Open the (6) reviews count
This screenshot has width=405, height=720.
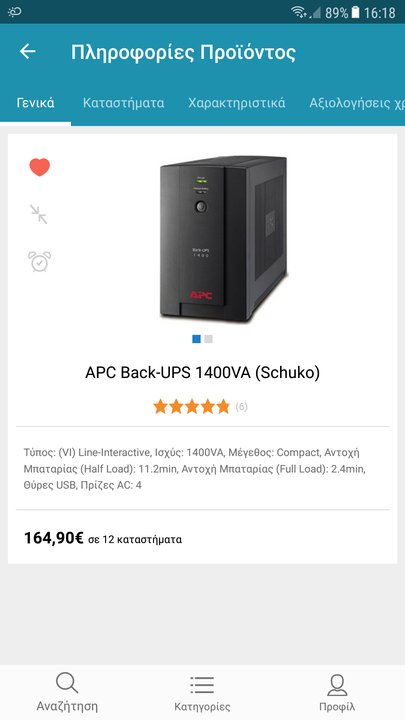pos(242,406)
